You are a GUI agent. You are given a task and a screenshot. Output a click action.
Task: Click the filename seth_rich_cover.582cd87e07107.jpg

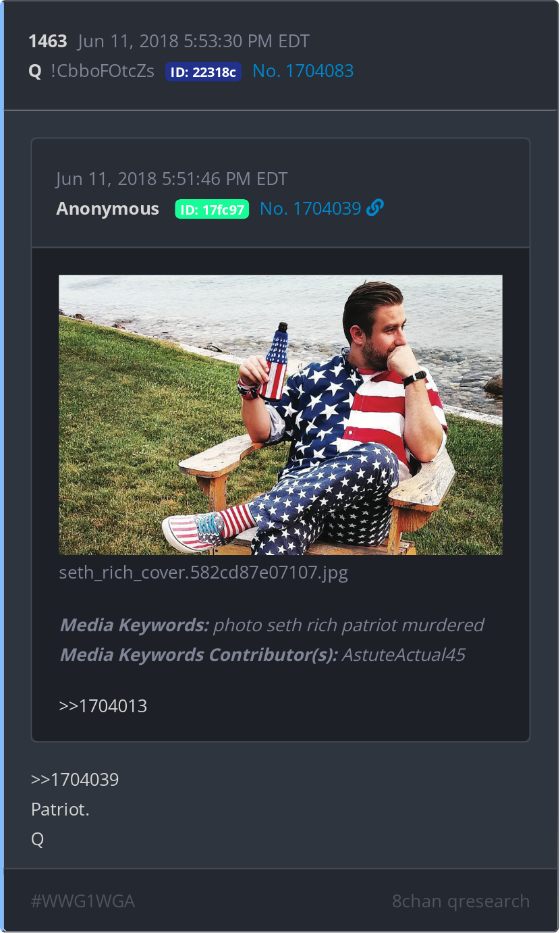[x=204, y=574]
